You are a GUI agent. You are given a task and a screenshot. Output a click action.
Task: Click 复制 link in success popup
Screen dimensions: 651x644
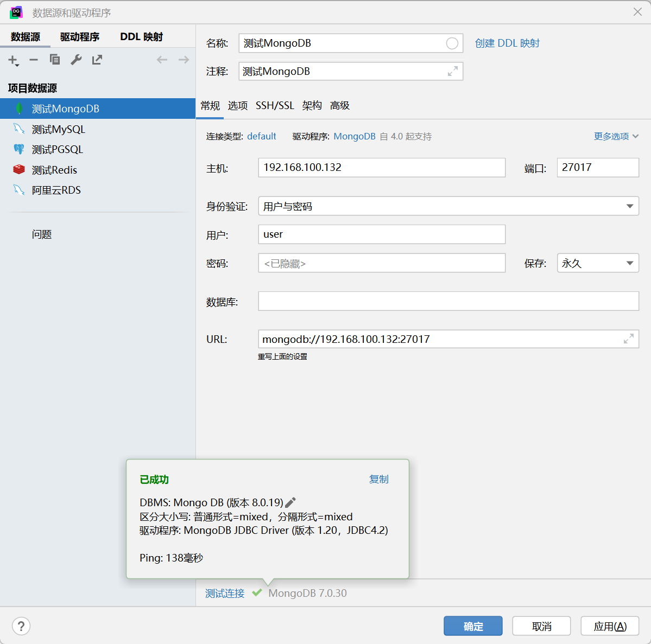pyautogui.click(x=378, y=479)
